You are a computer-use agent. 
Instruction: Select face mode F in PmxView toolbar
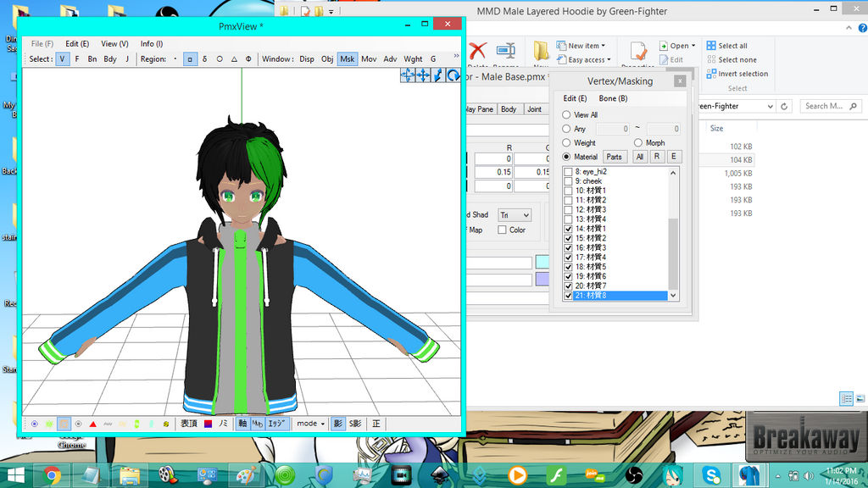pos(77,58)
